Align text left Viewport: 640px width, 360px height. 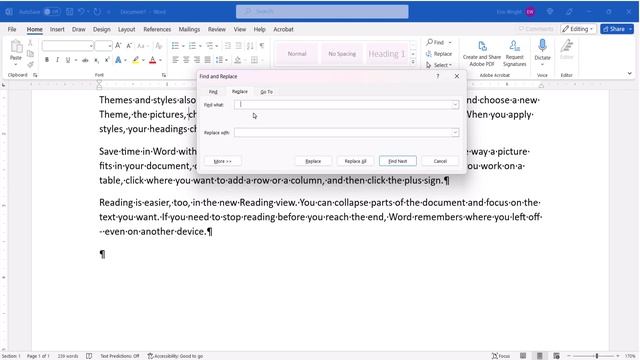[x=176, y=60]
